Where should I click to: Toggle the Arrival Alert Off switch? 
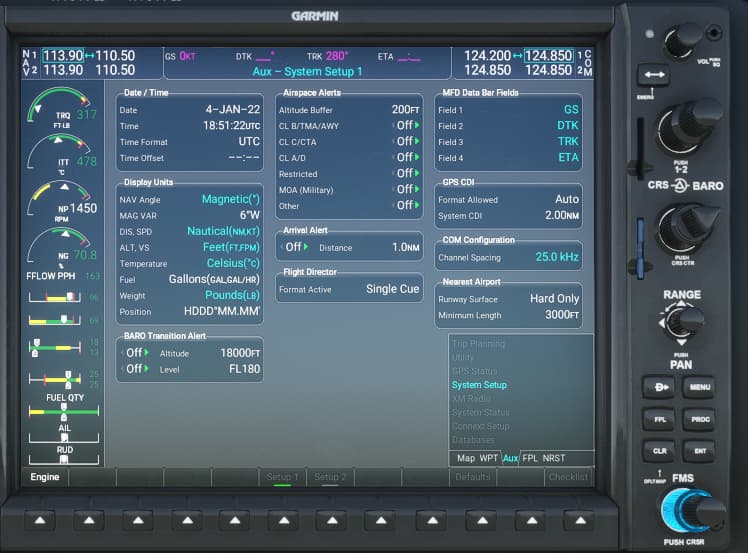(x=296, y=247)
